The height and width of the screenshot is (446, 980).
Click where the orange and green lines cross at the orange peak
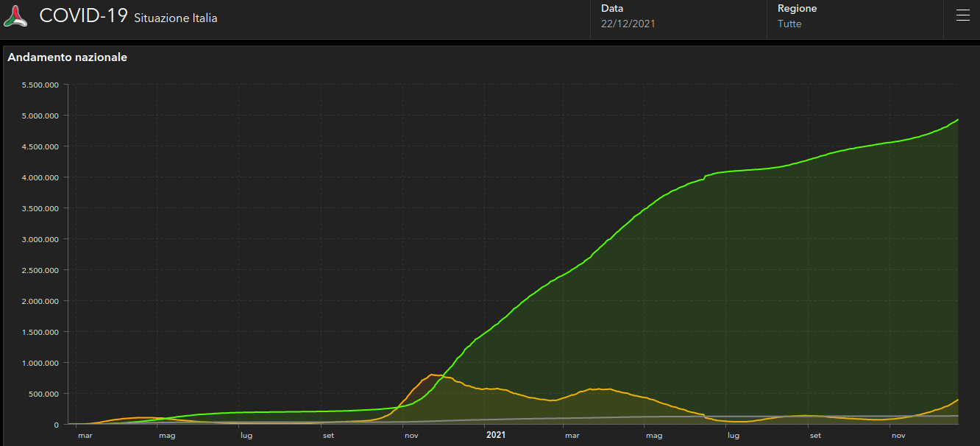coord(442,376)
